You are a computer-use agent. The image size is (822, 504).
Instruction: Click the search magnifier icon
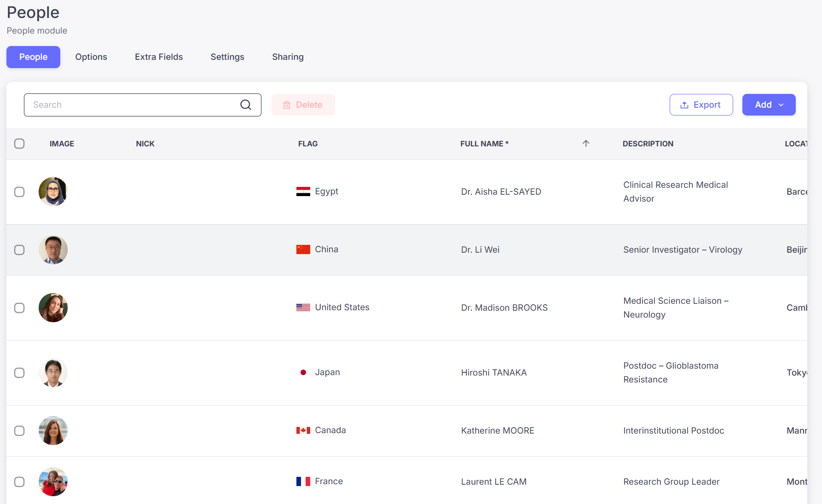[246, 105]
